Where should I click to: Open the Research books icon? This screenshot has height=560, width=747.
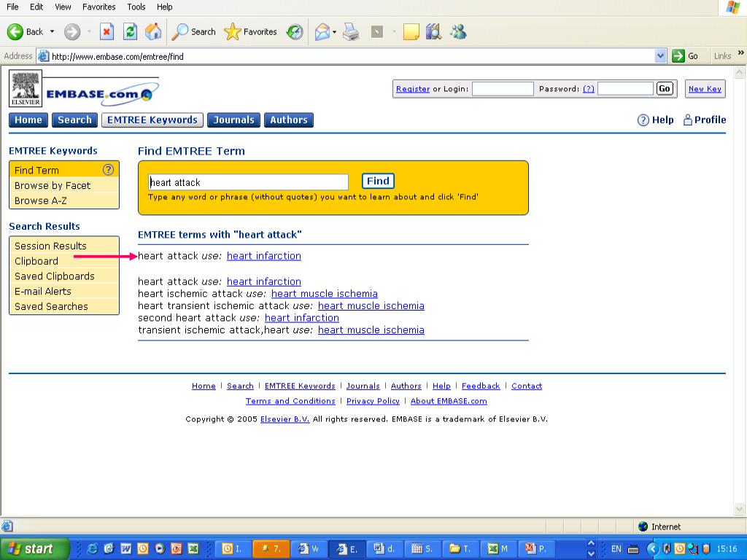tap(433, 32)
